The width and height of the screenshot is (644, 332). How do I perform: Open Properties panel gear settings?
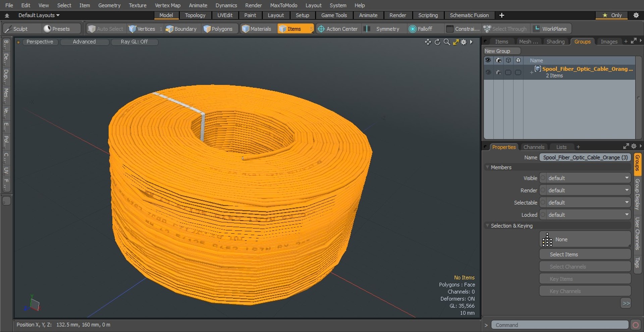coord(634,146)
